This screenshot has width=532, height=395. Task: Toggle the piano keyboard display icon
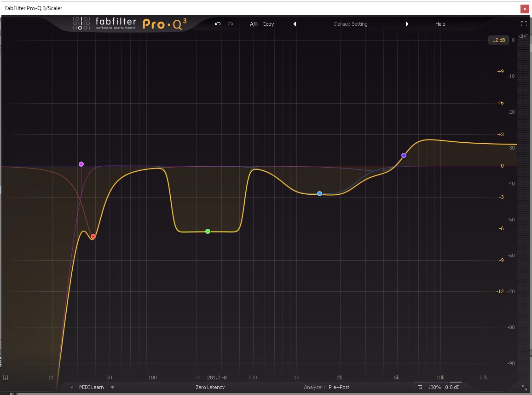coord(6,378)
